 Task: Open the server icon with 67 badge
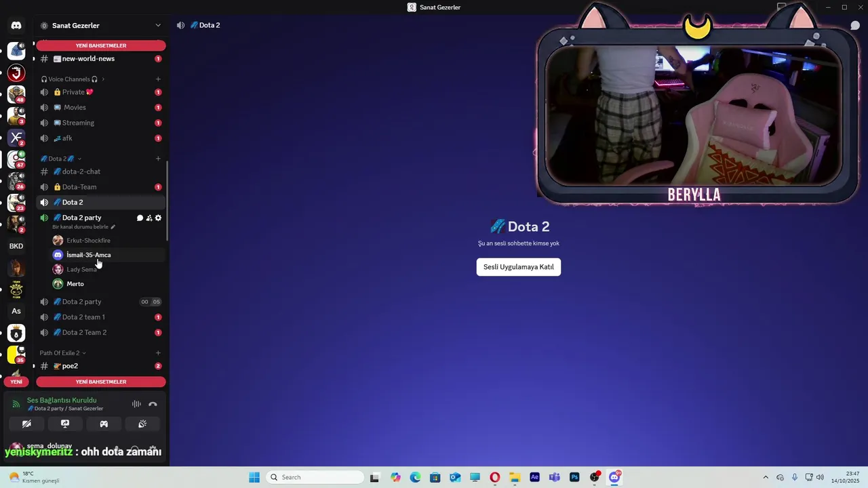pos(16,159)
